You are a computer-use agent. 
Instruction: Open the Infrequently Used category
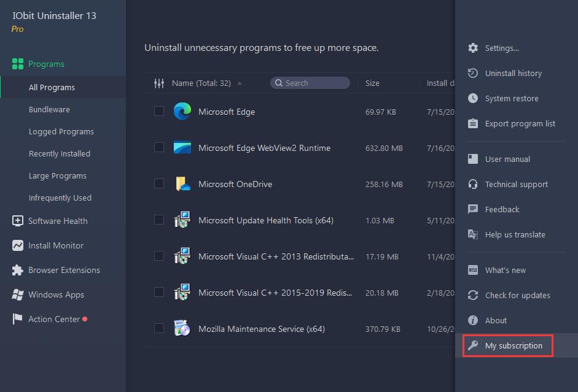click(x=60, y=198)
